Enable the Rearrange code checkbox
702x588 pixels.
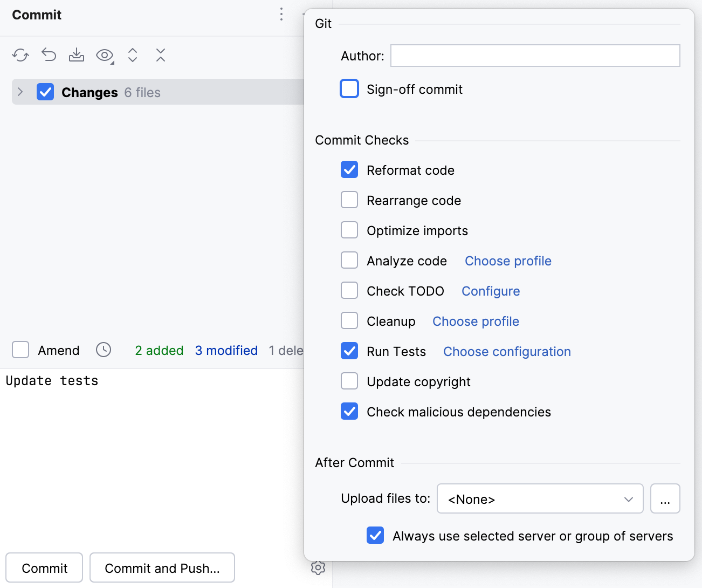(x=349, y=200)
